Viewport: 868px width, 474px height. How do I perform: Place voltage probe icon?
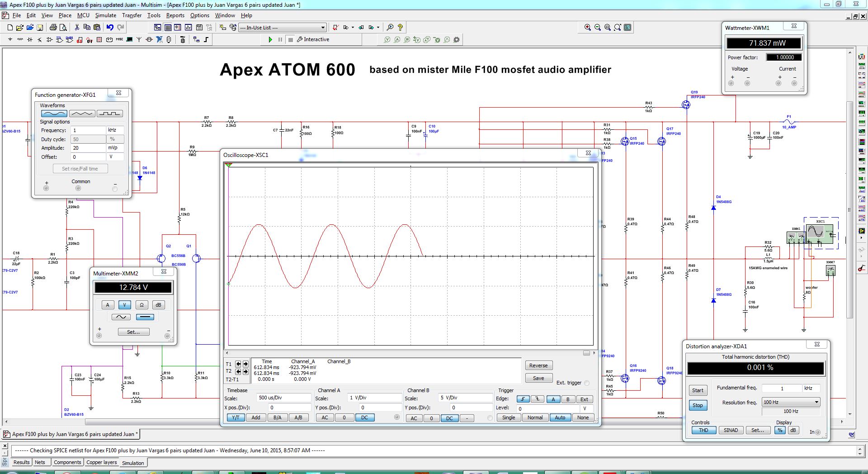click(387, 40)
